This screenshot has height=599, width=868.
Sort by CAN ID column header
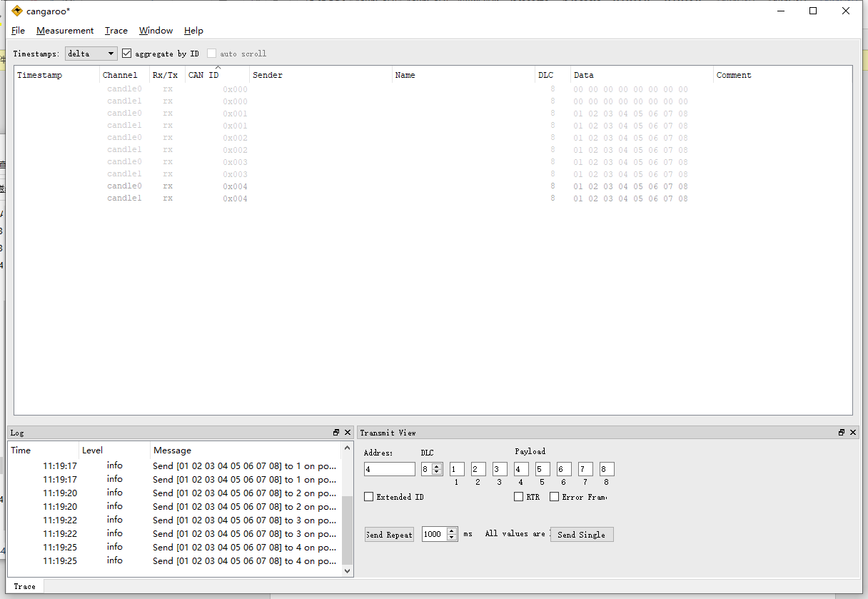[218, 75]
